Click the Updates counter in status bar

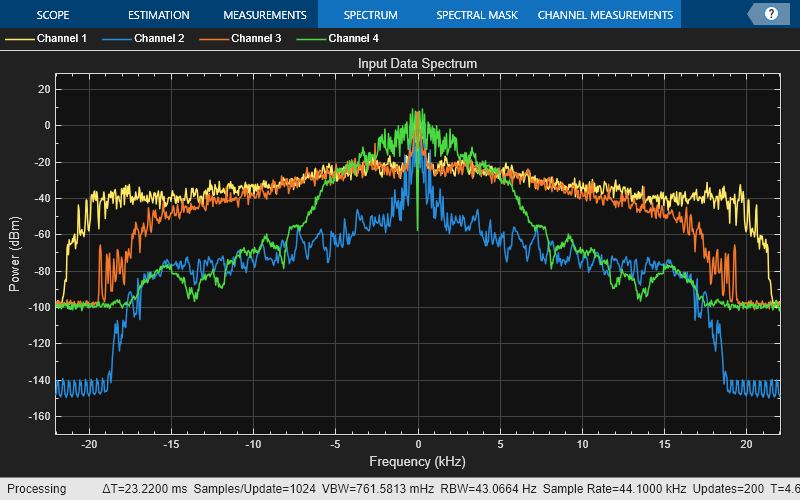pos(727,489)
